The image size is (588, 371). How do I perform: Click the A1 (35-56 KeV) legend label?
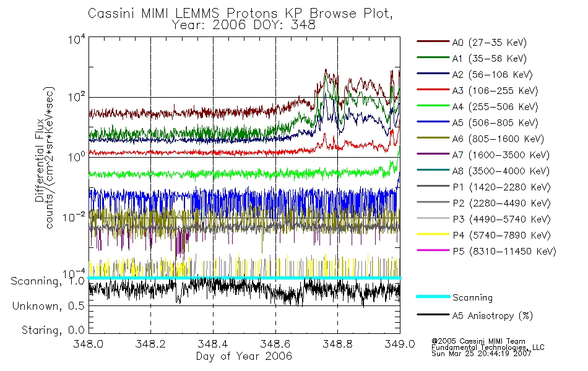[490, 59]
